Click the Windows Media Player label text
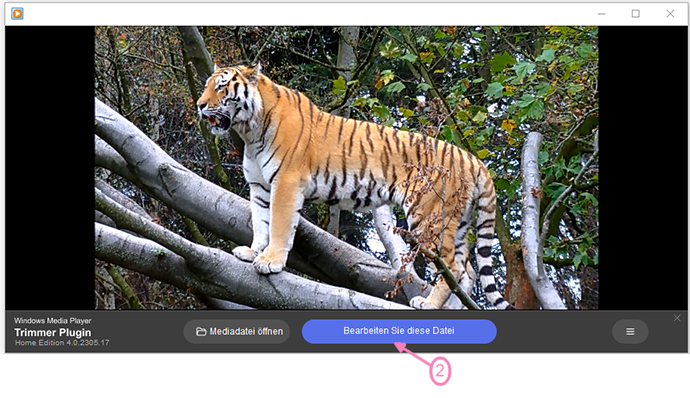 click(53, 321)
